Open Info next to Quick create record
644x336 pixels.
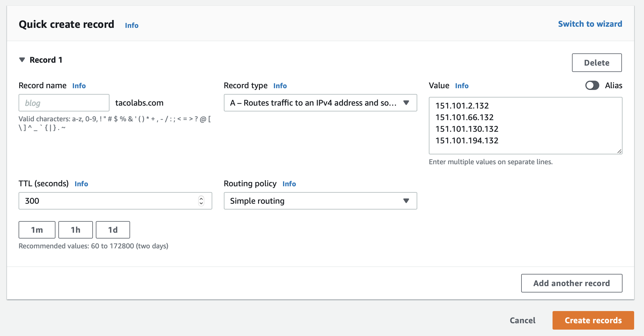pos(131,26)
